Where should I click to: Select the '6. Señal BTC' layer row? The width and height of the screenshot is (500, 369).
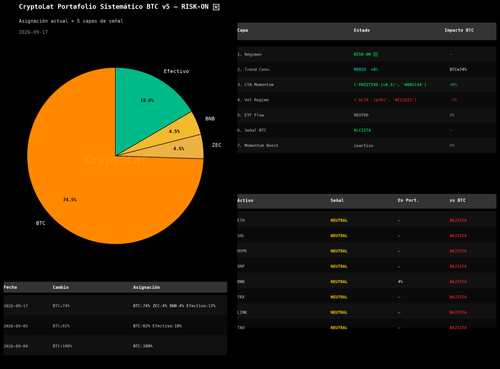click(x=367, y=130)
